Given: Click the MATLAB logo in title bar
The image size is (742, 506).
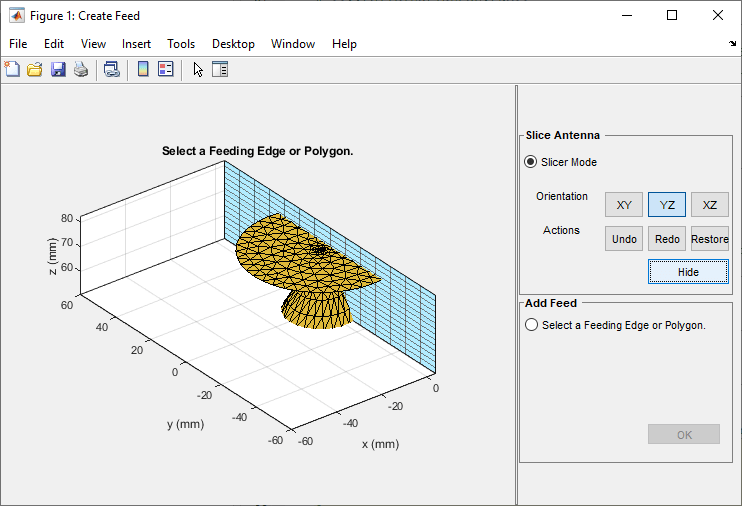Looking at the screenshot, I should pos(17,16).
